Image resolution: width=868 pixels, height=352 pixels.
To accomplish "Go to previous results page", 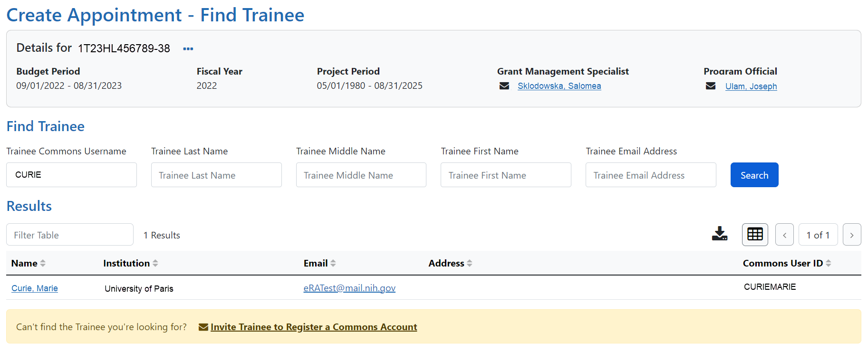I will tap(784, 235).
